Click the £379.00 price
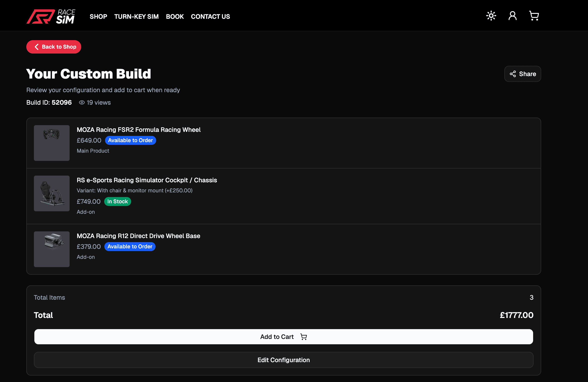The image size is (588, 382). point(89,247)
